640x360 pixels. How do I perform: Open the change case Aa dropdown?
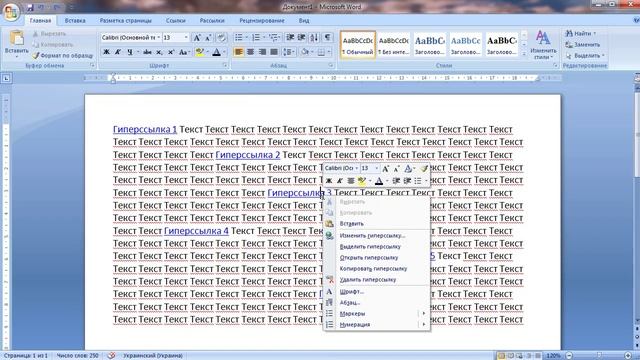pos(184,52)
